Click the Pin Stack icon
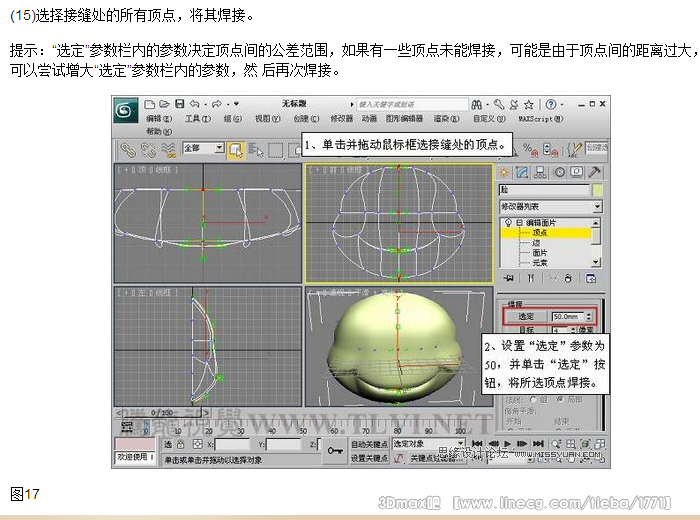Viewport: 700px width, 520px height. 508,279
